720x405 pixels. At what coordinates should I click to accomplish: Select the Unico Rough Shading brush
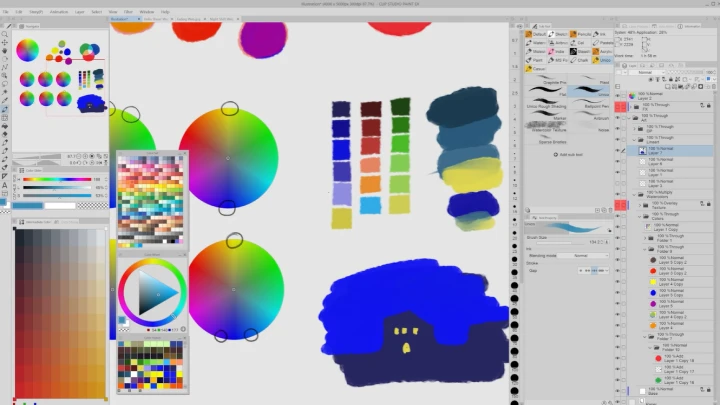[546, 102]
